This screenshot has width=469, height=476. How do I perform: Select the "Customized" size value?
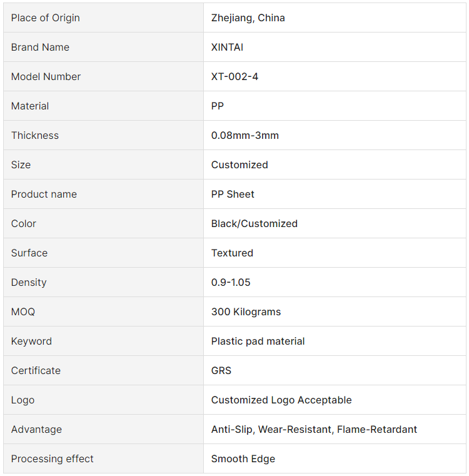pos(240,165)
